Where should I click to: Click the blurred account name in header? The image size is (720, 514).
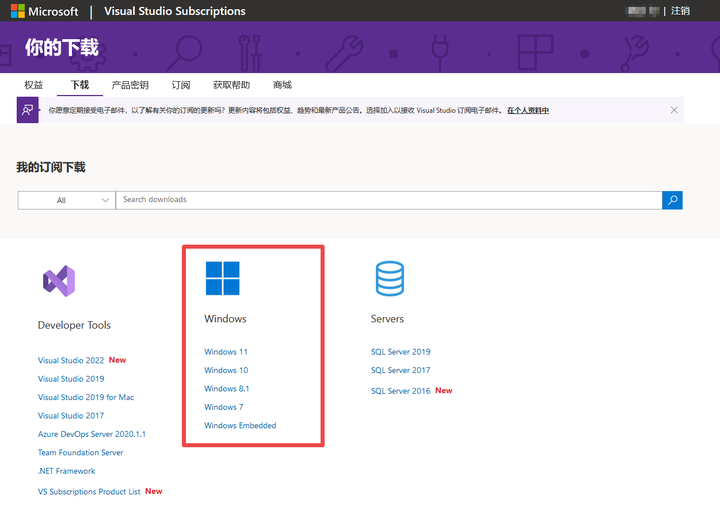(643, 11)
